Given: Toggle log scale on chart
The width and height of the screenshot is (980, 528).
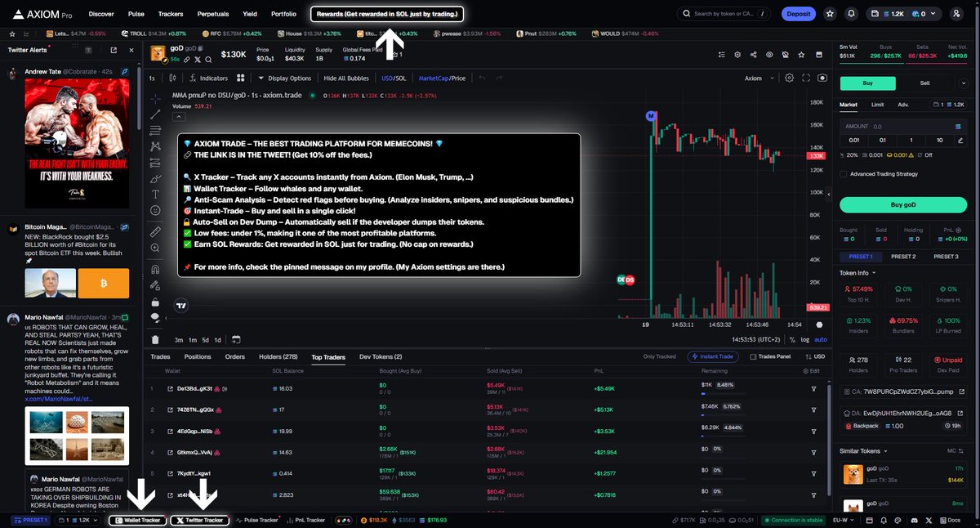Looking at the screenshot, I should pyautogui.click(x=806, y=339).
